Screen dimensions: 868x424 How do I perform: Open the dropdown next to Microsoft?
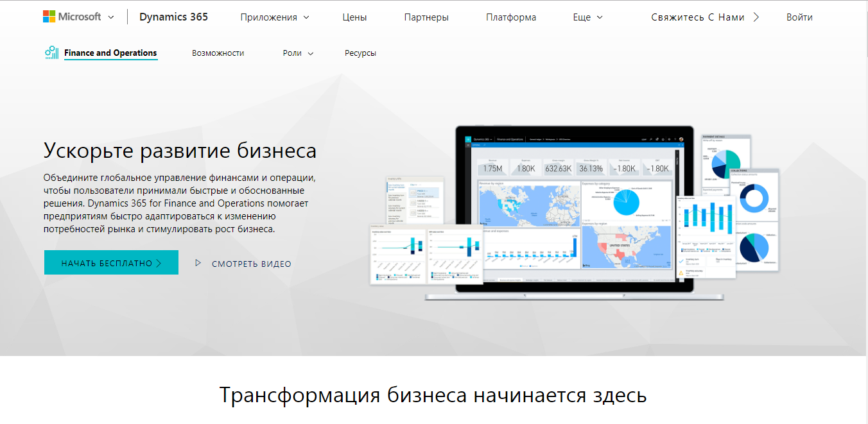[109, 16]
